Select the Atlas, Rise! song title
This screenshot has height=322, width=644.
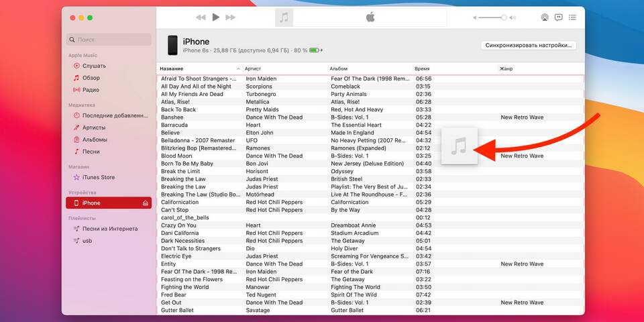(x=176, y=102)
